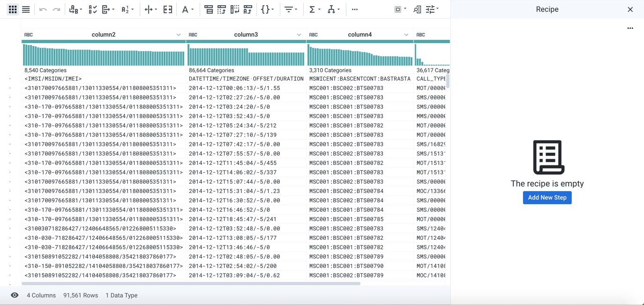Open dropdown arrow beside extract icon
The height and width of the screenshot is (305, 644).
click(113, 9)
